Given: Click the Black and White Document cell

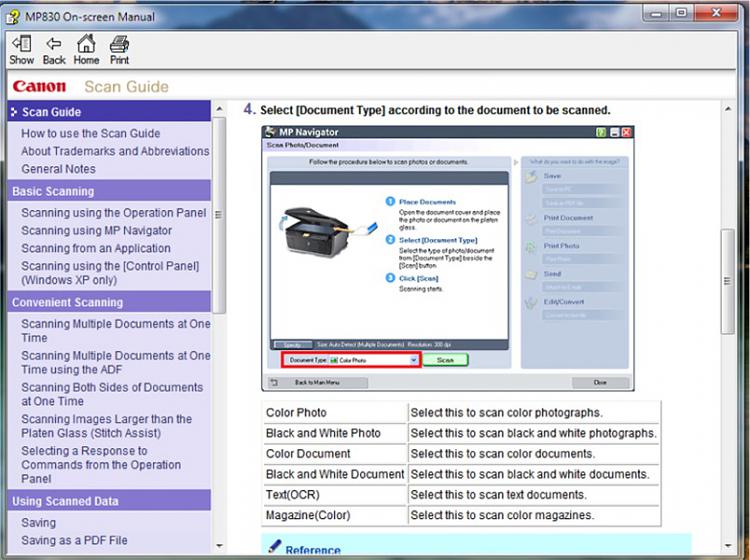Looking at the screenshot, I should tap(335, 474).
